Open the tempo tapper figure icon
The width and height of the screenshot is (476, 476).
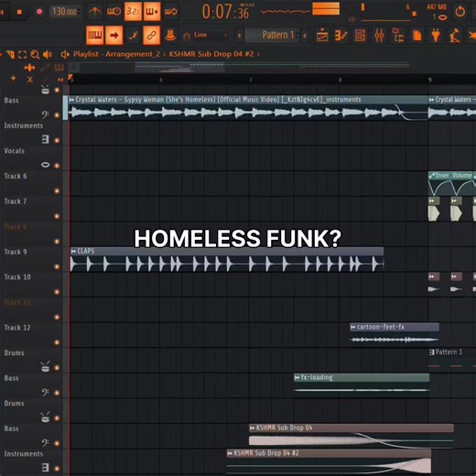(x=455, y=36)
